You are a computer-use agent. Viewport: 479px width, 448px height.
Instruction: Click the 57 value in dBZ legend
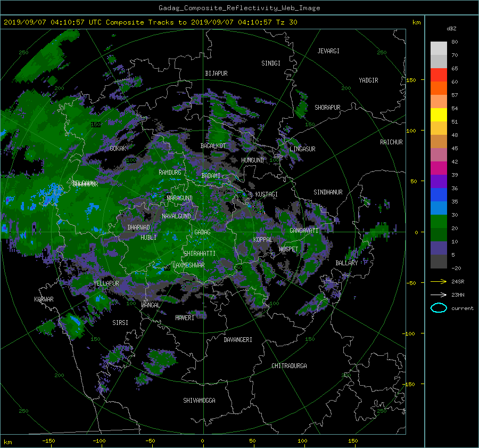(455, 95)
